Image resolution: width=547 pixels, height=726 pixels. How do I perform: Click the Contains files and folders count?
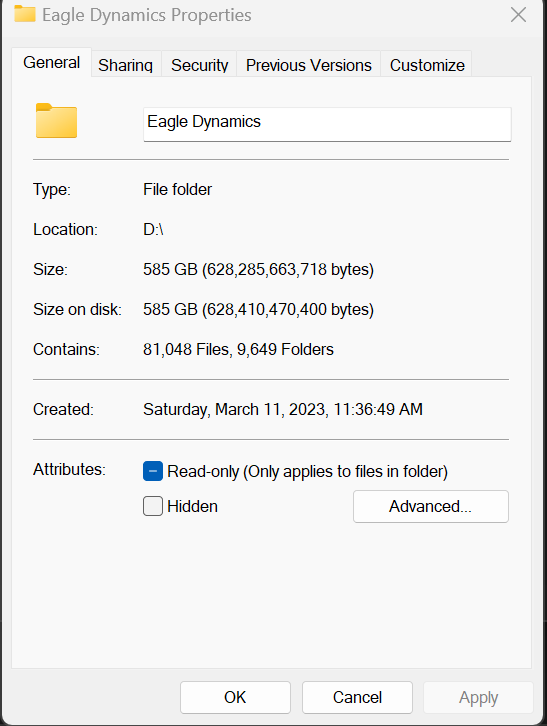pos(238,349)
